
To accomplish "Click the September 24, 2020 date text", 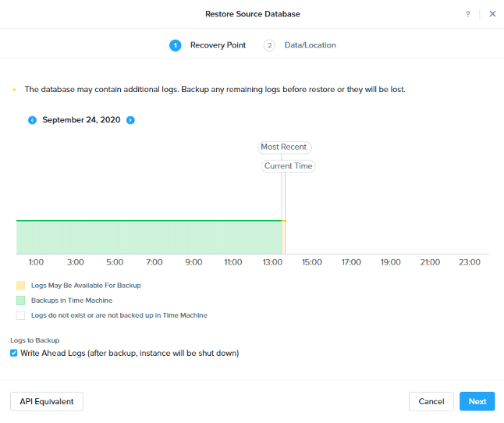I will click(x=81, y=120).
